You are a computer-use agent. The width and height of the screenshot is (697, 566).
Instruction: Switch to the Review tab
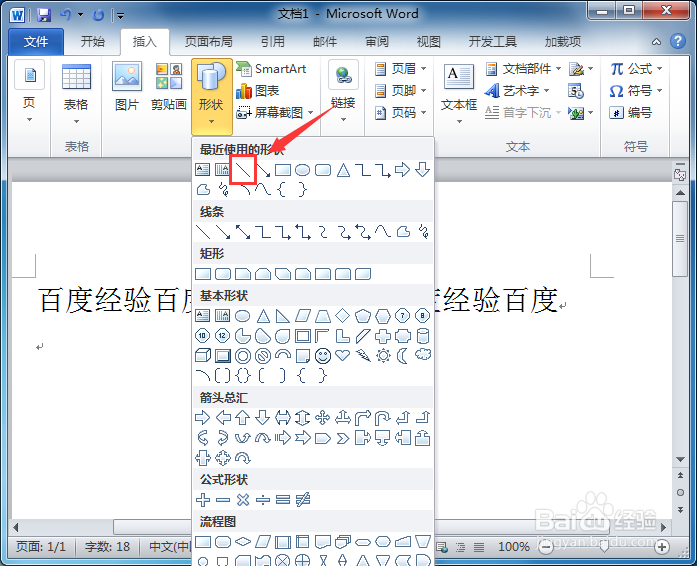pyautogui.click(x=377, y=42)
